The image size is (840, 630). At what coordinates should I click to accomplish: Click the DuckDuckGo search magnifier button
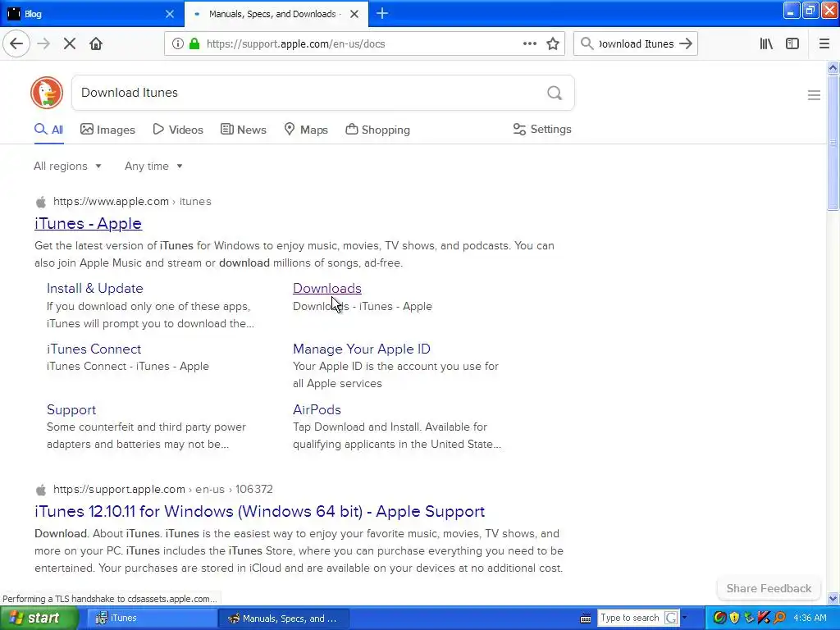555,94
